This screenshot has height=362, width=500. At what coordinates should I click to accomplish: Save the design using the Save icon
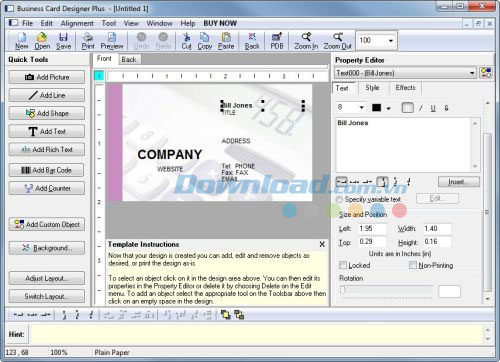click(63, 41)
